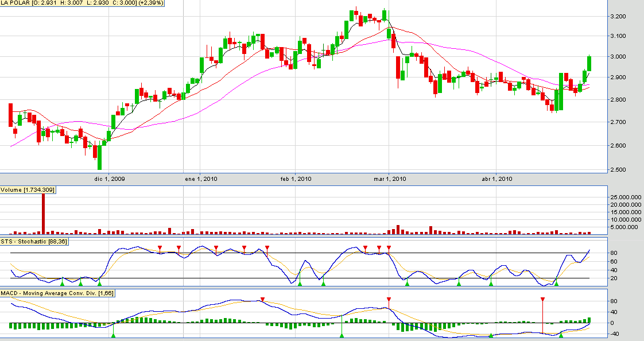This screenshot has height=341, width=644.
Task: Click the last green Stochastic buy marker
Action: coord(556,284)
